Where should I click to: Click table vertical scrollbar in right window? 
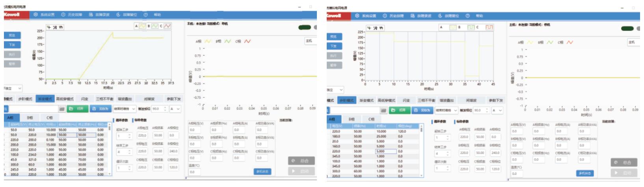click(x=422, y=150)
